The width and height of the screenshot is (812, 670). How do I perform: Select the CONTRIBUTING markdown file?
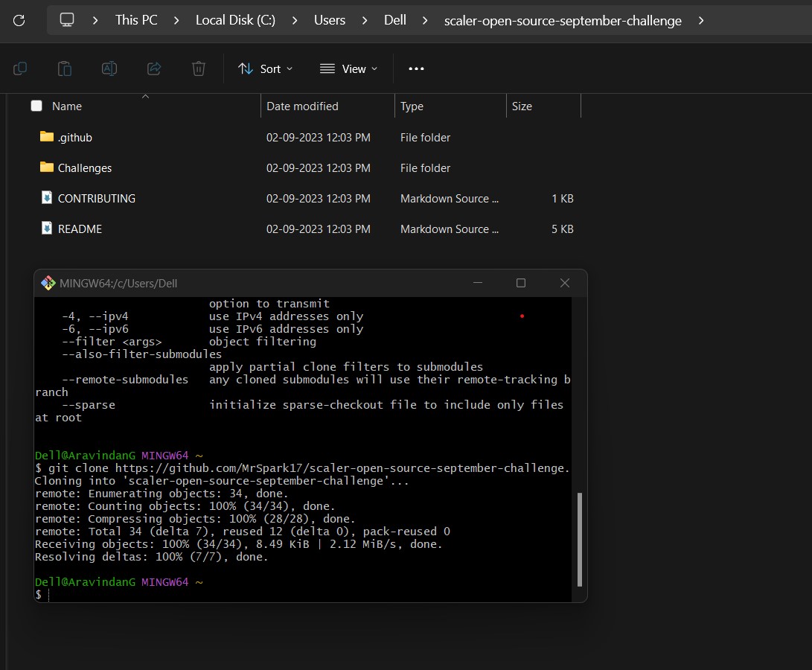click(96, 198)
